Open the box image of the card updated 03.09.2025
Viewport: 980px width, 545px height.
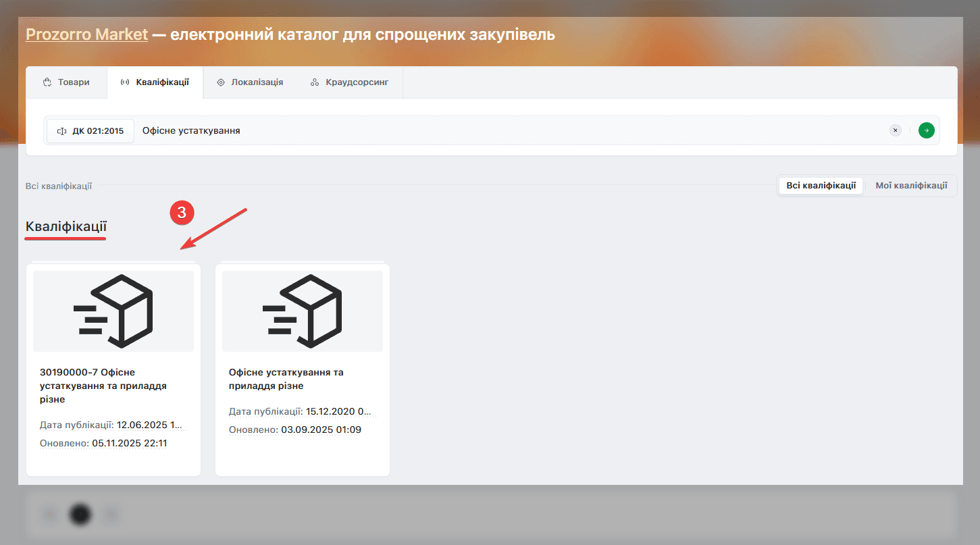pyautogui.click(x=303, y=311)
